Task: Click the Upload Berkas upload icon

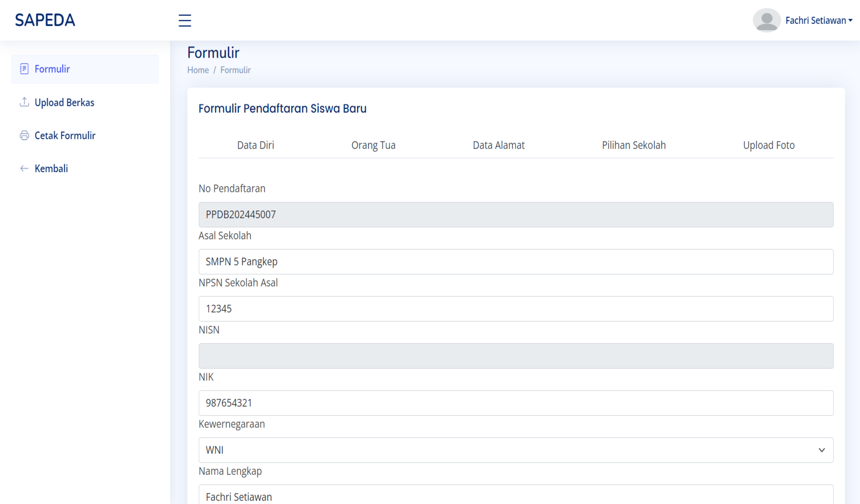Action: [x=24, y=102]
